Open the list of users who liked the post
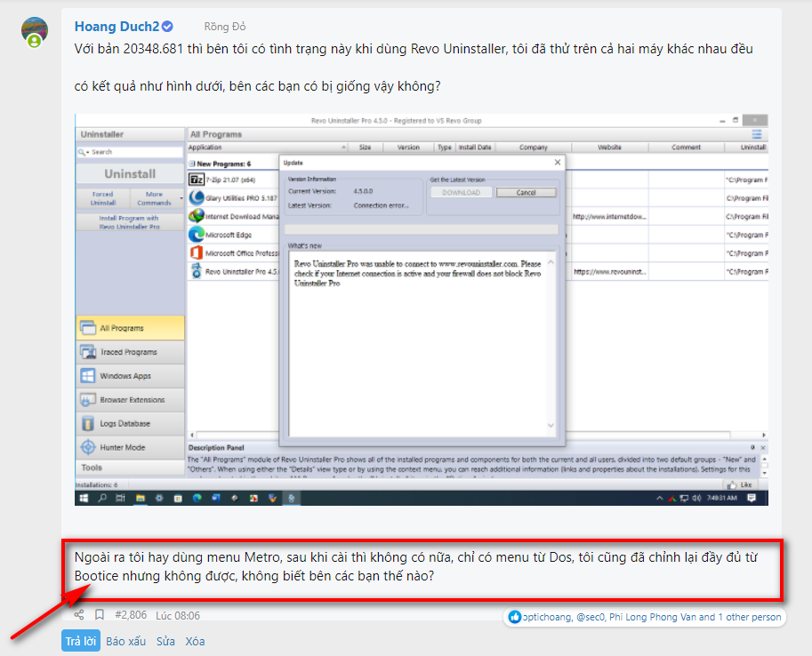This screenshot has height=656, width=812. (652, 617)
